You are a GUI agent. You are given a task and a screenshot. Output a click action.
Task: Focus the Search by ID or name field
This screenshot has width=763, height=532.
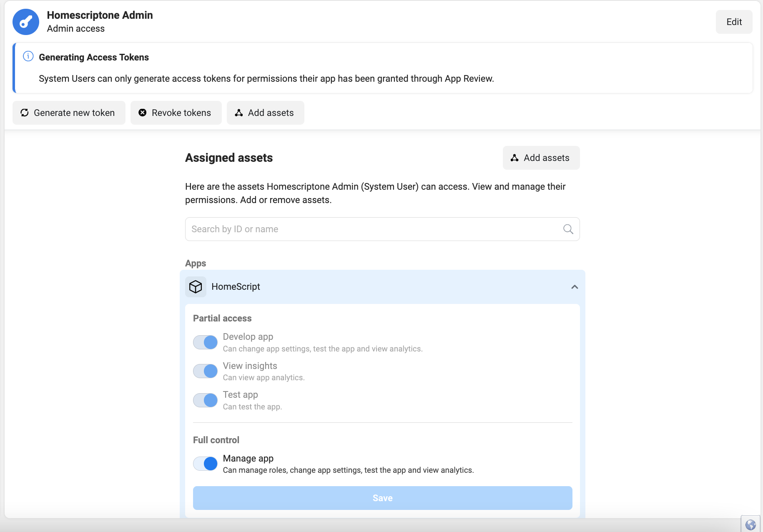382,229
